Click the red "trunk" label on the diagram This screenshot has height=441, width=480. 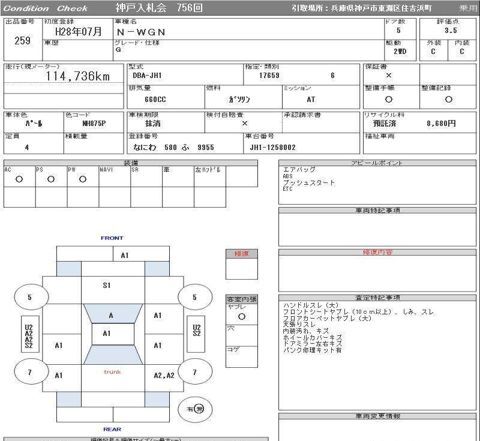tap(112, 372)
